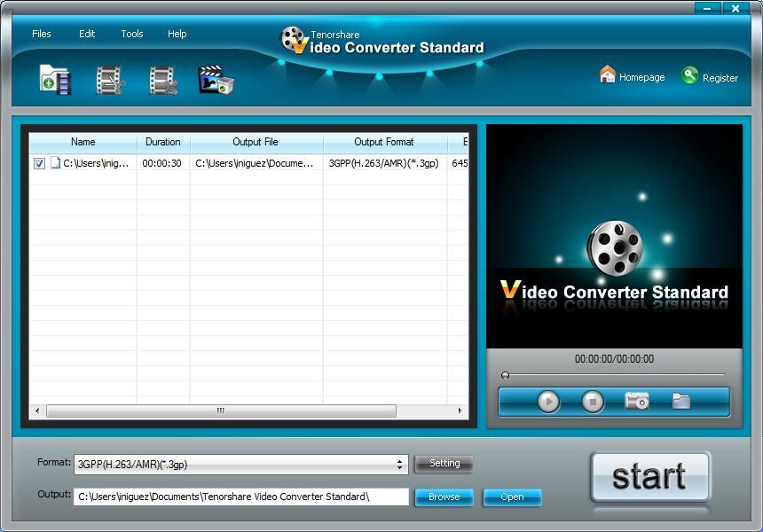
Task: Open the Convert clapboard toolbar icon
Action: coord(216,79)
